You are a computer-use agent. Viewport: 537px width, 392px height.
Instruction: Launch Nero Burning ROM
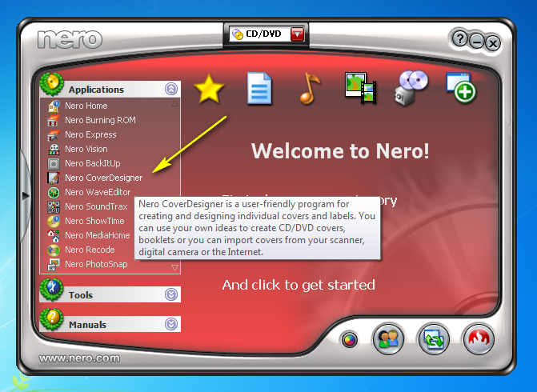(100, 120)
